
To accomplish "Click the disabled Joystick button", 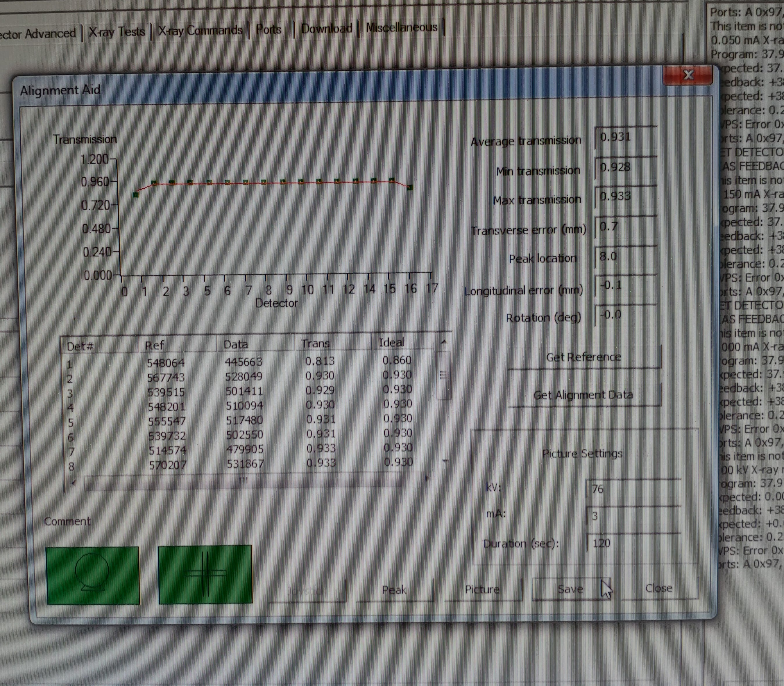I will 307,591.
